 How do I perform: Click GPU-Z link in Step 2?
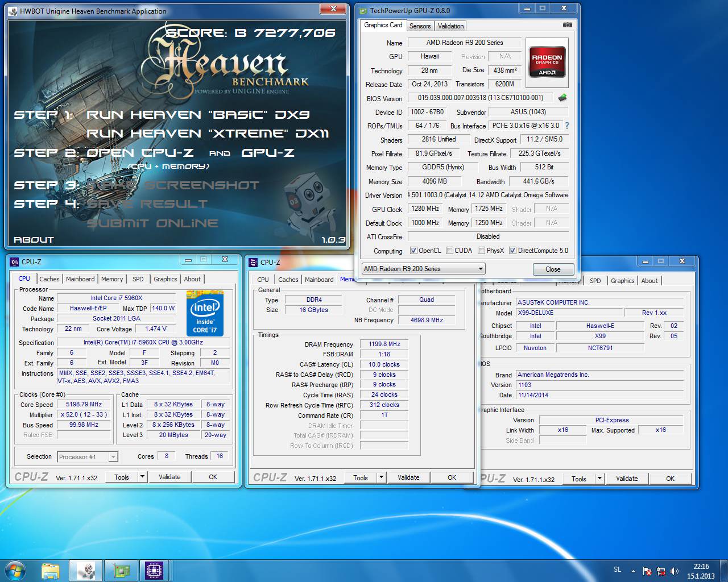point(267,152)
